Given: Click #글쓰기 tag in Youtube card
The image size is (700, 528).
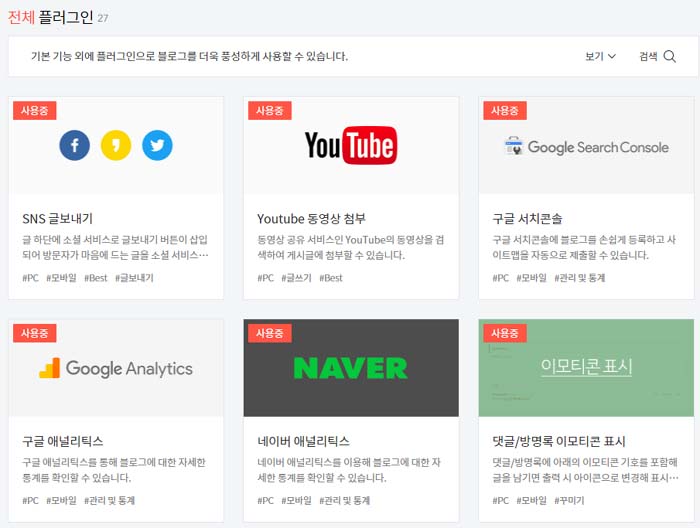Looking at the screenshot, I should coord(296,278).
